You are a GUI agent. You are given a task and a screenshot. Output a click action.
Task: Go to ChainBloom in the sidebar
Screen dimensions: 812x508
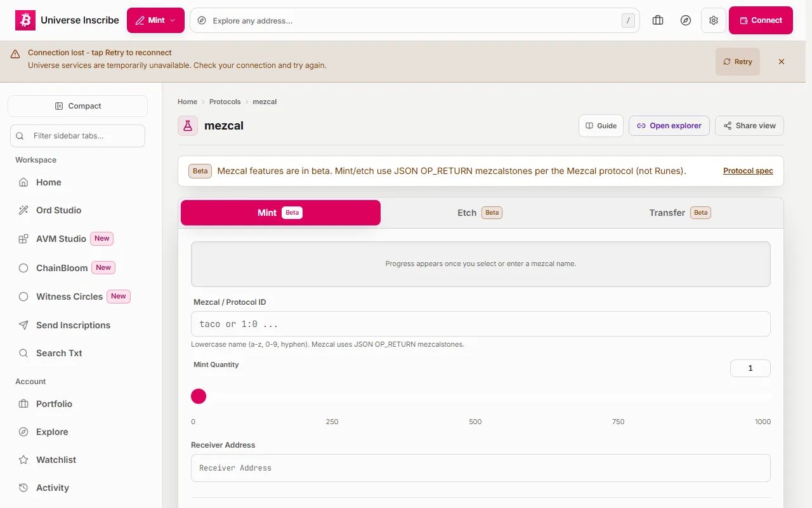77,268
